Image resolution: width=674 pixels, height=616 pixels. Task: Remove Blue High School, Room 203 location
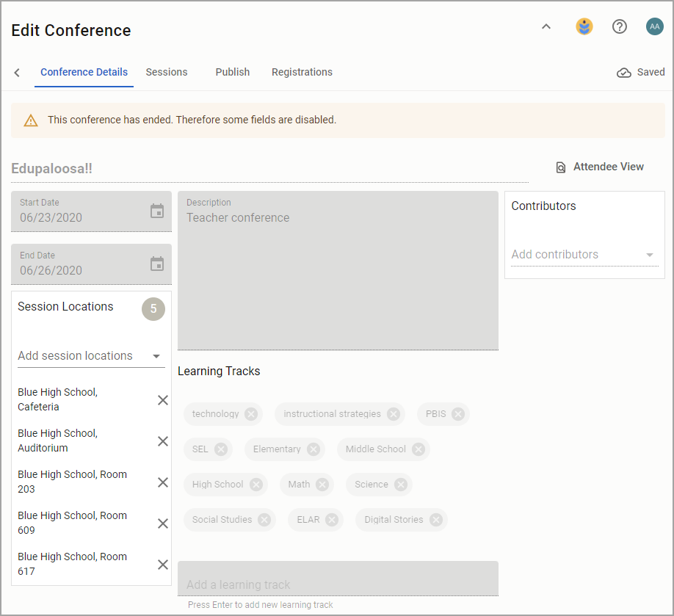(x=163, y=482)
